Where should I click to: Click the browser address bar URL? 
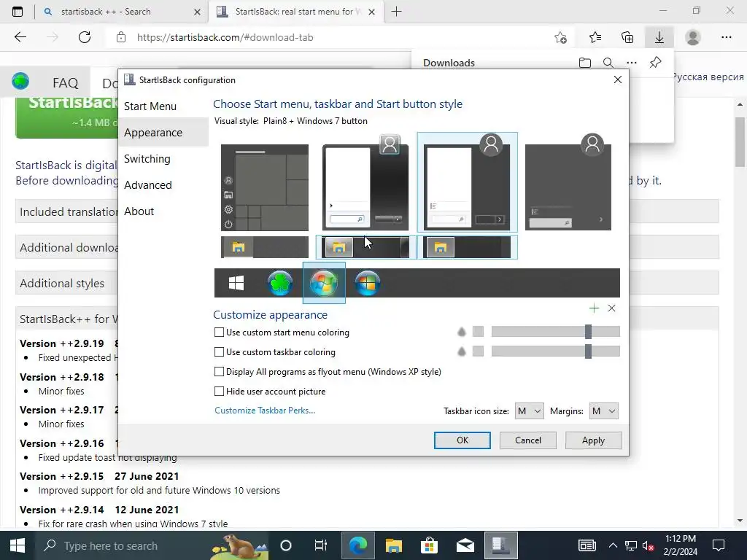[x=225, y=38]
